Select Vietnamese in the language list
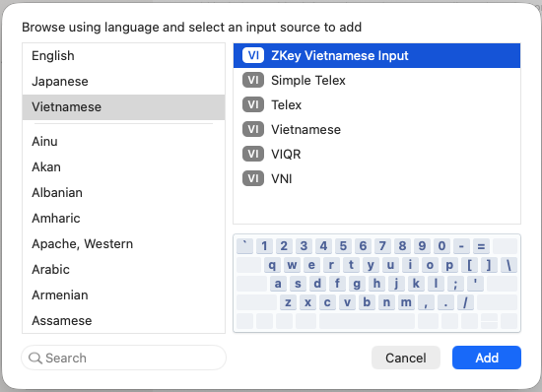Viewport: 542px width, 392px height. (124, 107)
